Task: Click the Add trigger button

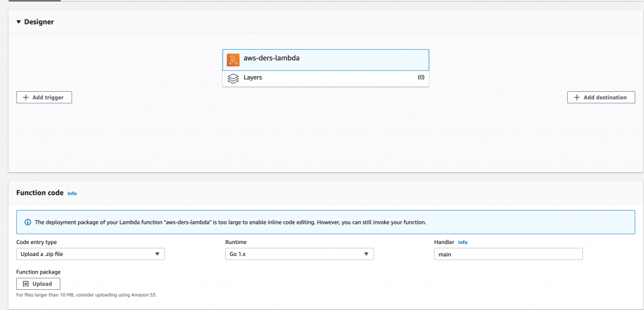Action: 44,97
